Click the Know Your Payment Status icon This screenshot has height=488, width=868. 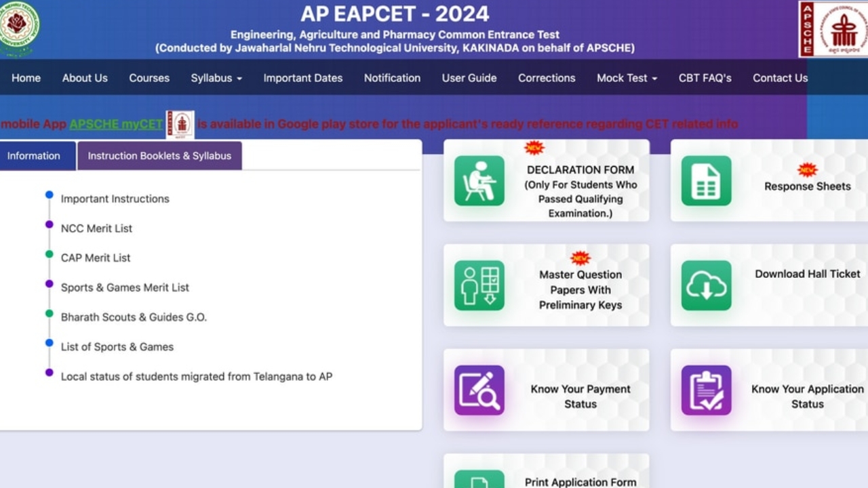pyautogui.click(x=479, y=390)
